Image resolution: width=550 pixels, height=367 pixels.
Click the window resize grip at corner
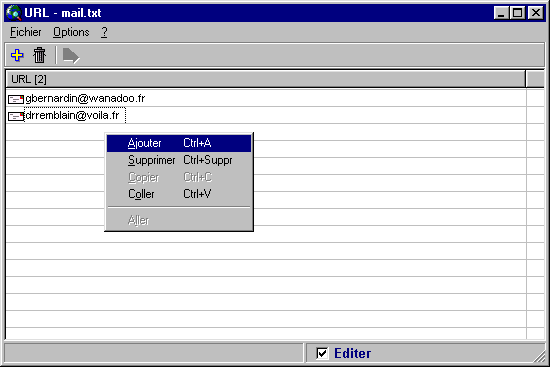(x=539, y=356)
